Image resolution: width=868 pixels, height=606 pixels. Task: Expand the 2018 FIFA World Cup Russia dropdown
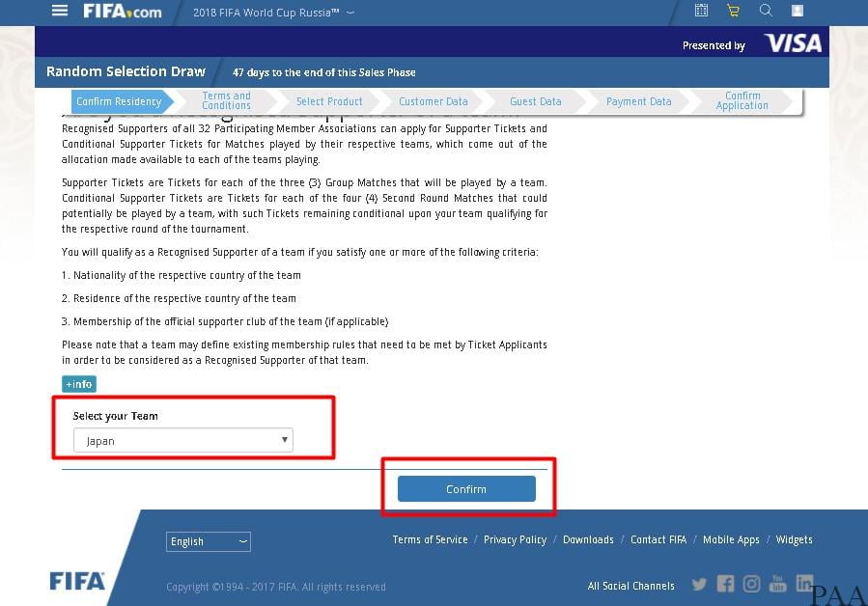[273, 13]
